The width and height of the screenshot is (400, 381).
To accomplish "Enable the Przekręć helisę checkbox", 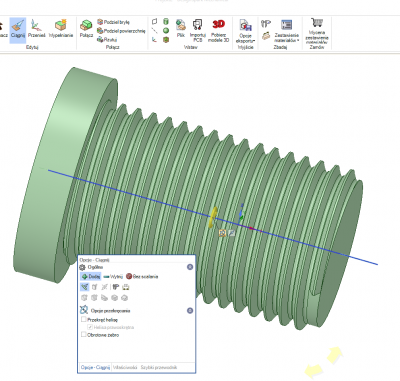I will (x=84, y=319).
